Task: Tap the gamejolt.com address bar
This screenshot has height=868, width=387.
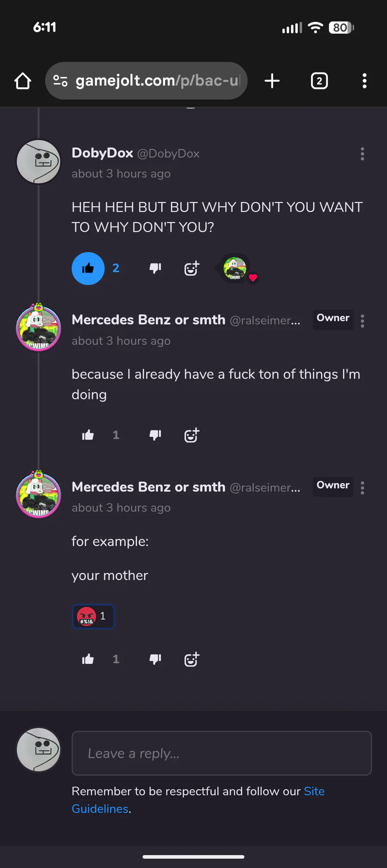Action: point(157,81)
